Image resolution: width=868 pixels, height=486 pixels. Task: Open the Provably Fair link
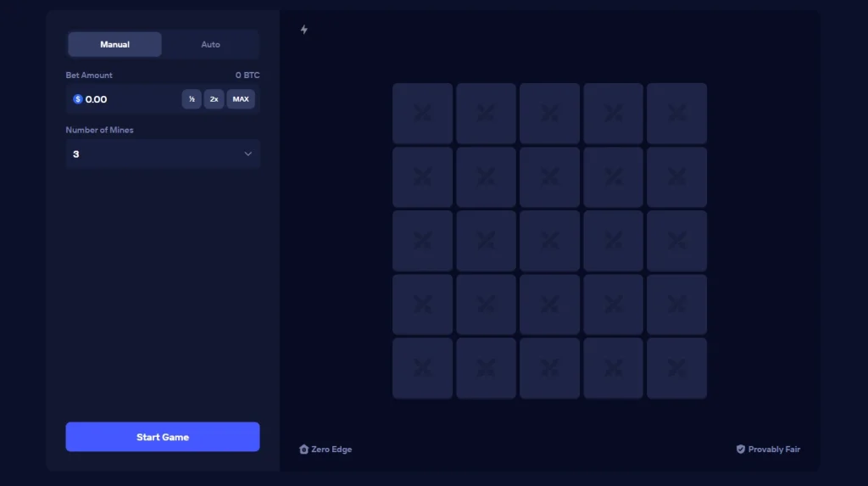tap(768, 449)
